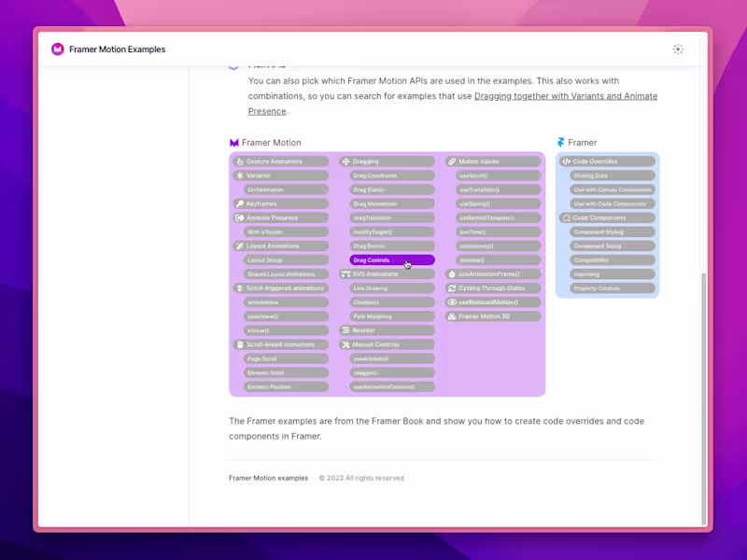This screenshot has width=747, height=560.
Task: Pick the Gradients filter
Action: [x=392, y=301]
